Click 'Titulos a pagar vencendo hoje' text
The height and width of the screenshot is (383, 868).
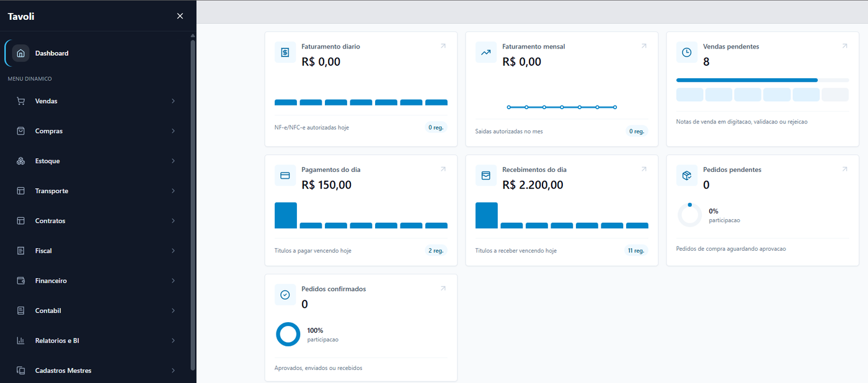313,251
